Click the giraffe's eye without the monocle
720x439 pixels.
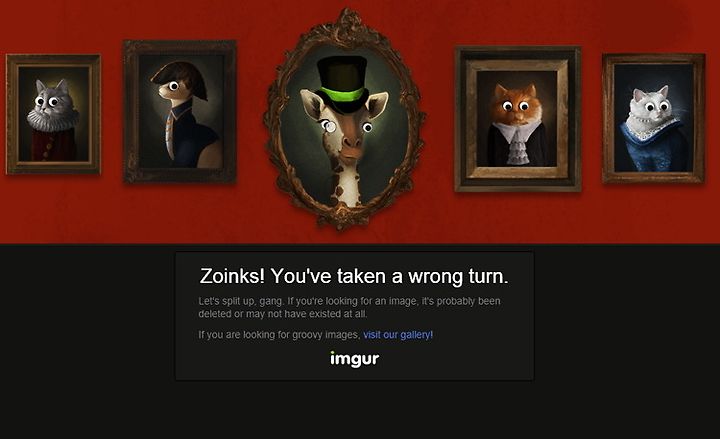(367, 128)
